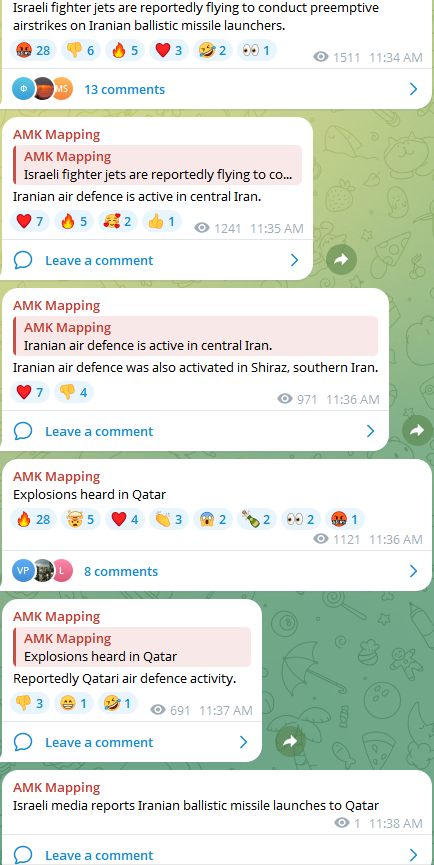This screenshot has width=434, height=865.
Task: Click the share arrow beside the Shiraz air defence post
Action: tap(417, 431)
